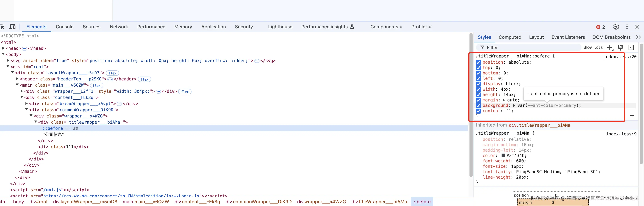Uncheck the position: absolute property
The height and width of the screenshot is (206, 644).
(478, 62)
